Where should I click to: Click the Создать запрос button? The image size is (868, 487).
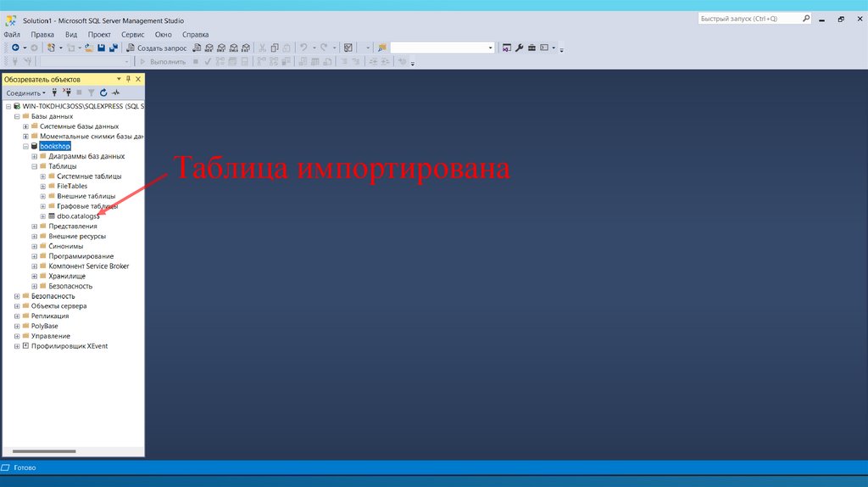click(x=157, y=48)
